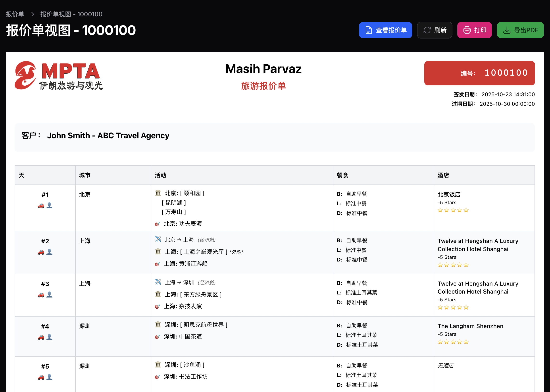
Task: Click the MPTA company logo
Action: click(59, 75)
